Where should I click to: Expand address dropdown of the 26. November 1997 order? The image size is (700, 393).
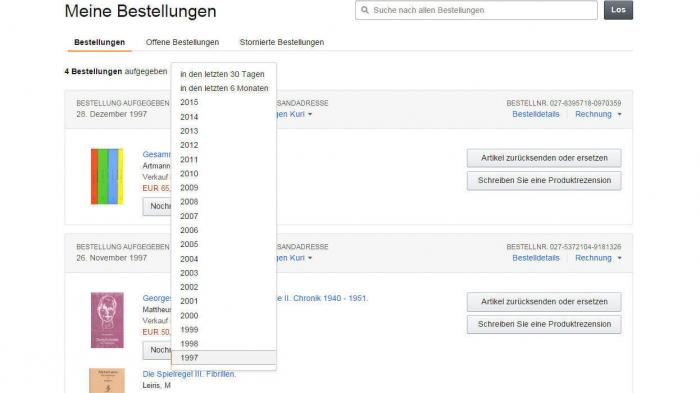coord(310,258)
